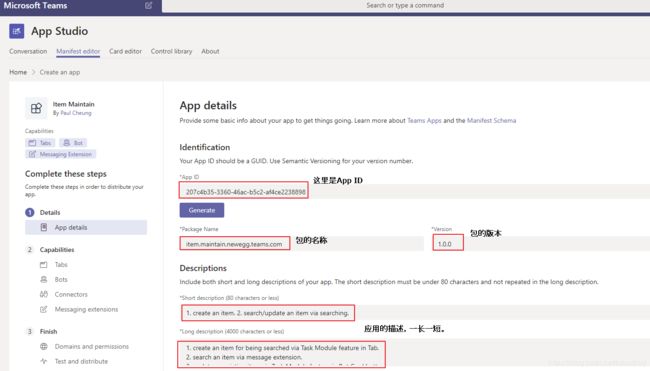650x371 pixels.
Task: Click the Capabilities step heading
Action: (x=57, y=250)
